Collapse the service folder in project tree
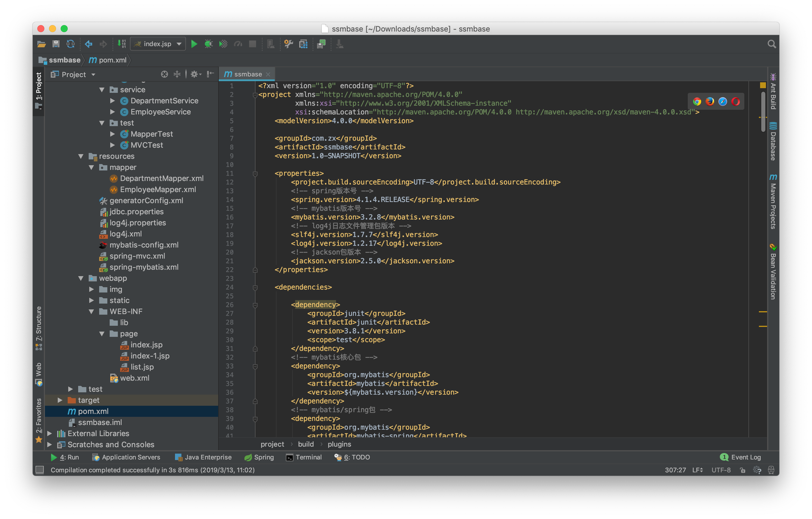This screenshot has width=812, height=519. 102,90
